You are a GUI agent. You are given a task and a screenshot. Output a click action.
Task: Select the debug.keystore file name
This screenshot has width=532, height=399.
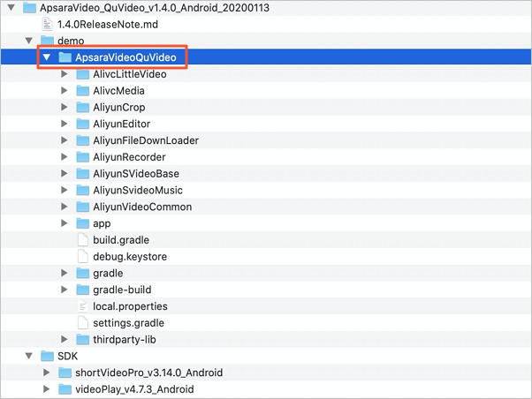(x=130, y=257)
